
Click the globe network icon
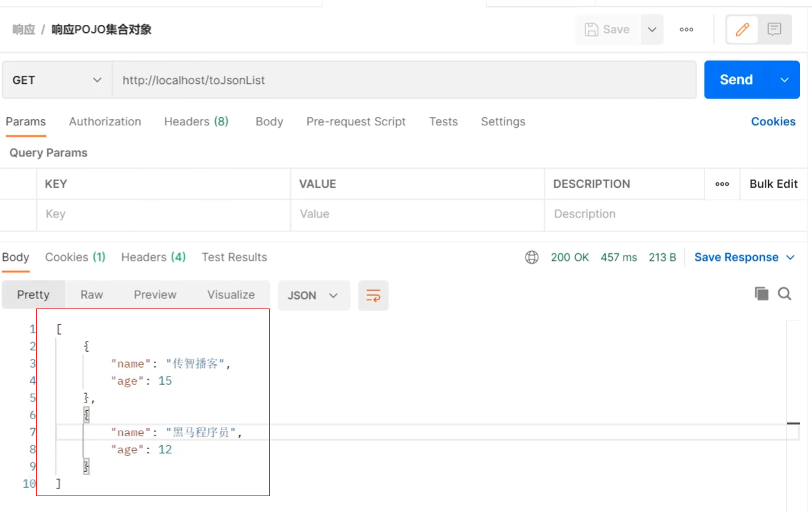click(531, 257)
